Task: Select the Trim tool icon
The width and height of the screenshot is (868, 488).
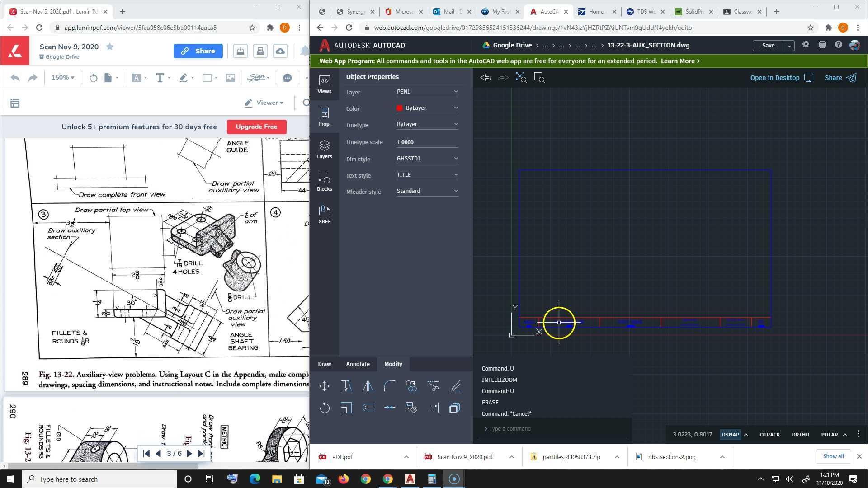Action: point(433,386)
